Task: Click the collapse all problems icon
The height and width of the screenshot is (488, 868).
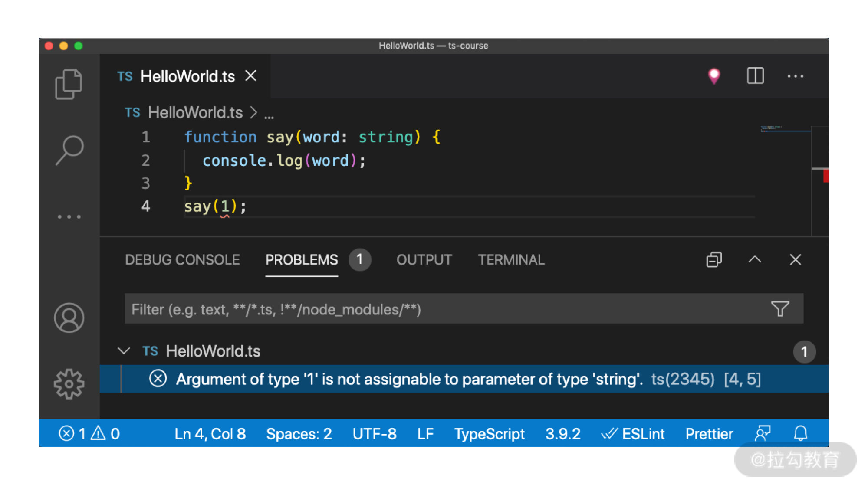Action: click(x=714, y=260)
